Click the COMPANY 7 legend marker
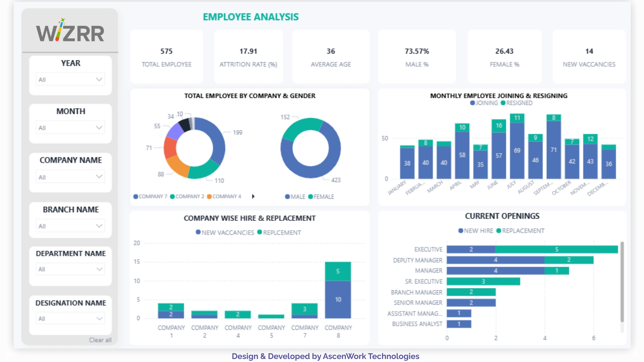 click(x=136, y=196)
